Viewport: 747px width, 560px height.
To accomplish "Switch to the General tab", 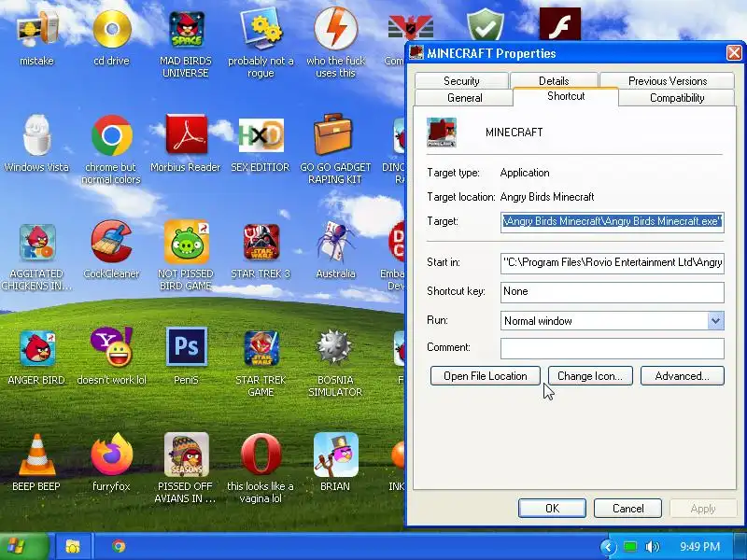I will [464, 98].
